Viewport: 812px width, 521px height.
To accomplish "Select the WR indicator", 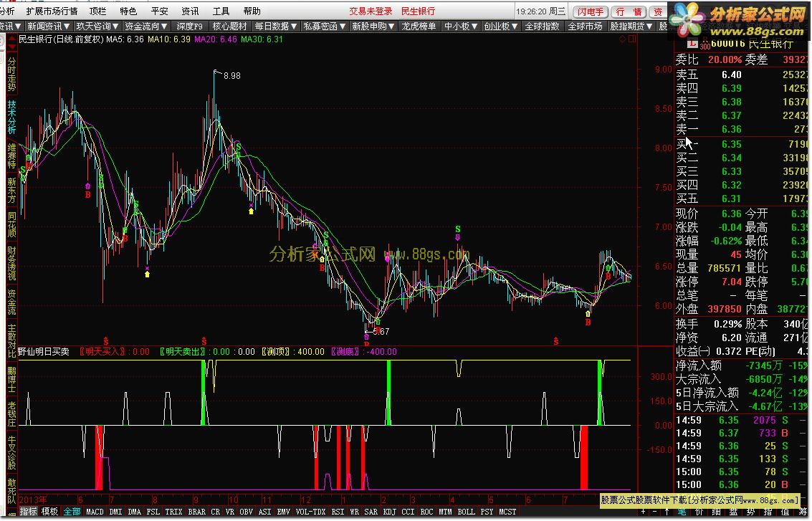I will (354, 512).
